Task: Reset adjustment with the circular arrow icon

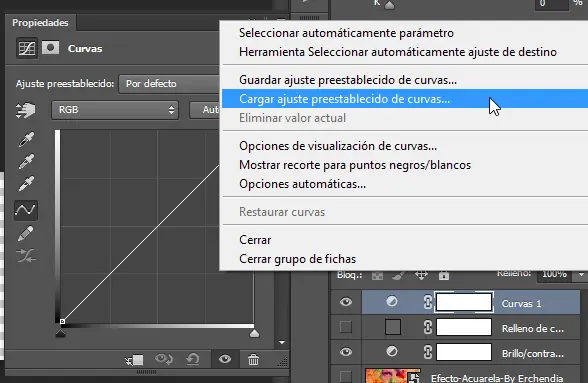Action: (193, 359)
